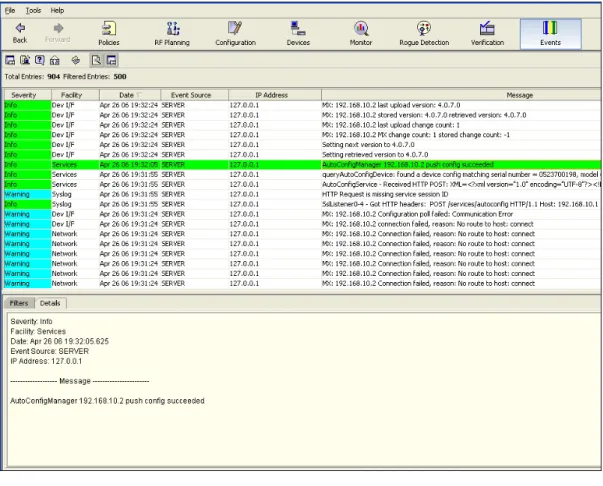Screen dimensions: 603x486
Task: Click 'IP Address: 127.0.0.1' in the details pane
Action: click(46, 361)
